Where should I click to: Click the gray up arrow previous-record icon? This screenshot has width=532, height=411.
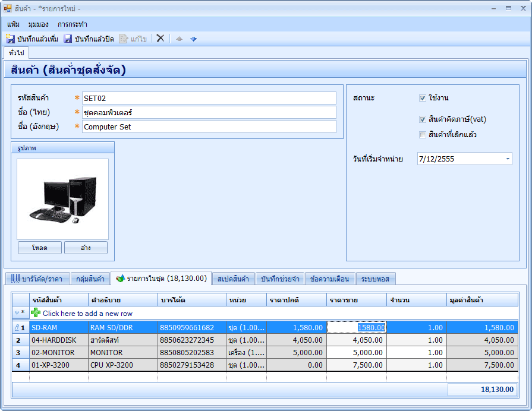pyautogui.click(x=179, y=39)
